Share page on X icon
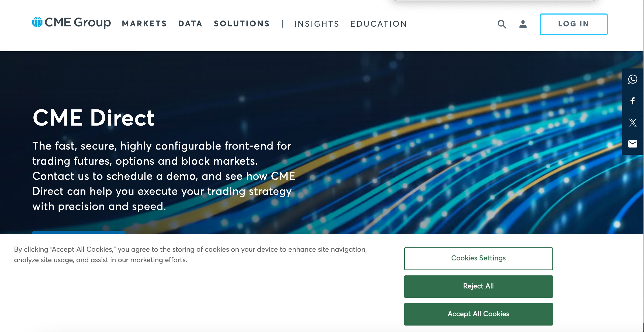Screen dimensions: 644x332 pos(632,122)
